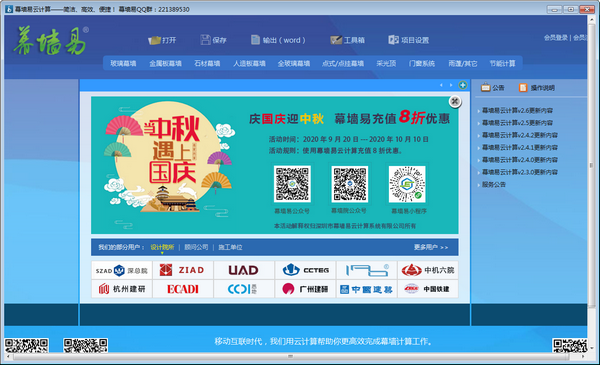
Task: Click the 会员登录 link
Action: pyautogui.click(x=556, y=37)
